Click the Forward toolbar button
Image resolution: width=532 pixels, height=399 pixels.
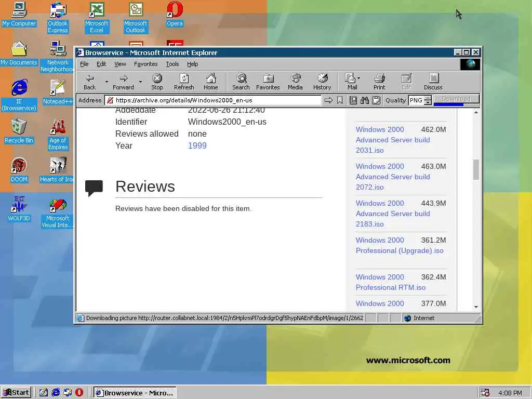point(123,82)
